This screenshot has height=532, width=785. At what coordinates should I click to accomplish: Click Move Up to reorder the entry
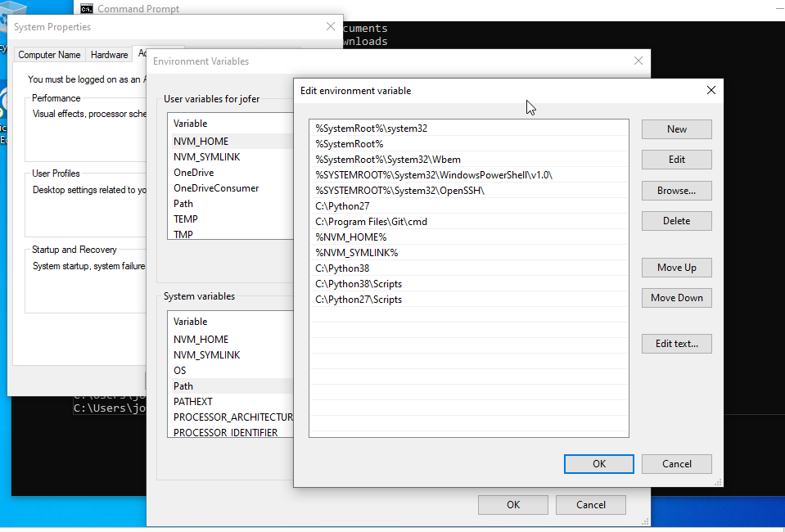click(x=676, y=267)
